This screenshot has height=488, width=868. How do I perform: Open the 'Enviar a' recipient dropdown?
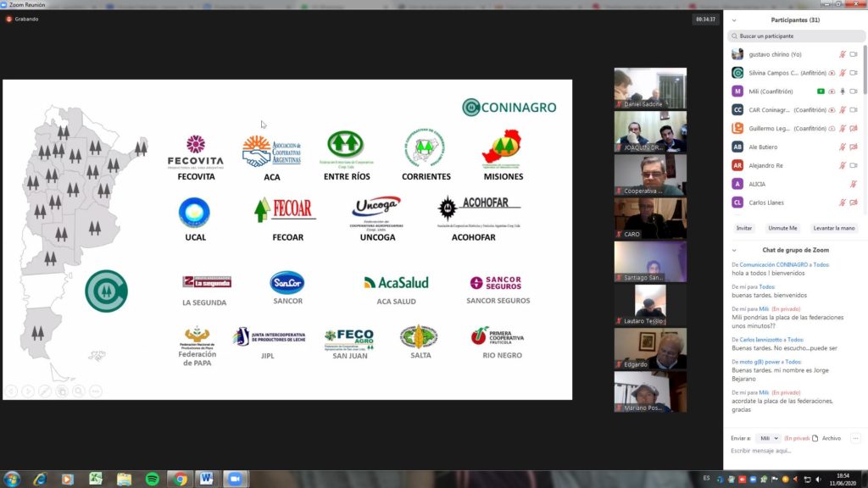[x=768, y=438]
